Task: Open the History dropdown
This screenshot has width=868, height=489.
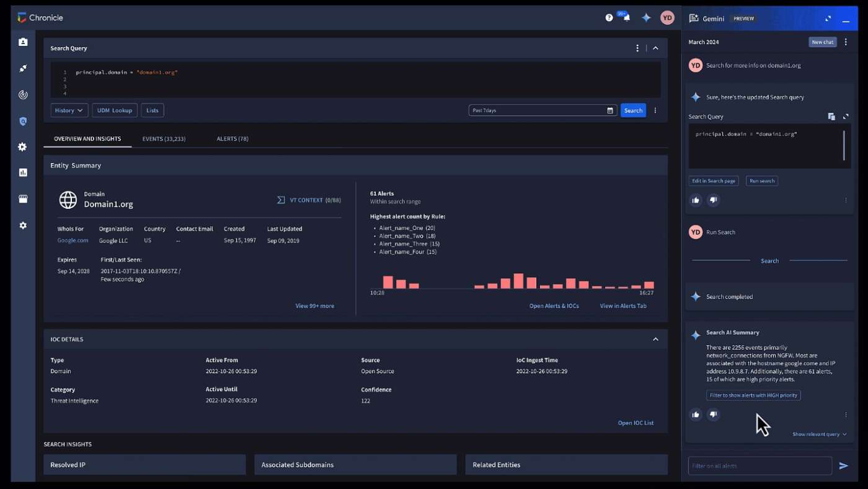Action: coord(69,110)
